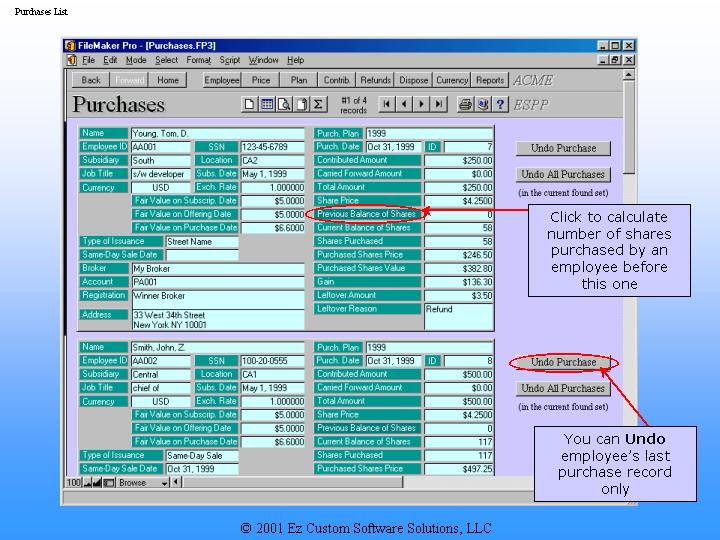The height and width of the screenshot is (540, 720).
Task: Go to first record arrow
Action: (x=387, y=104)
